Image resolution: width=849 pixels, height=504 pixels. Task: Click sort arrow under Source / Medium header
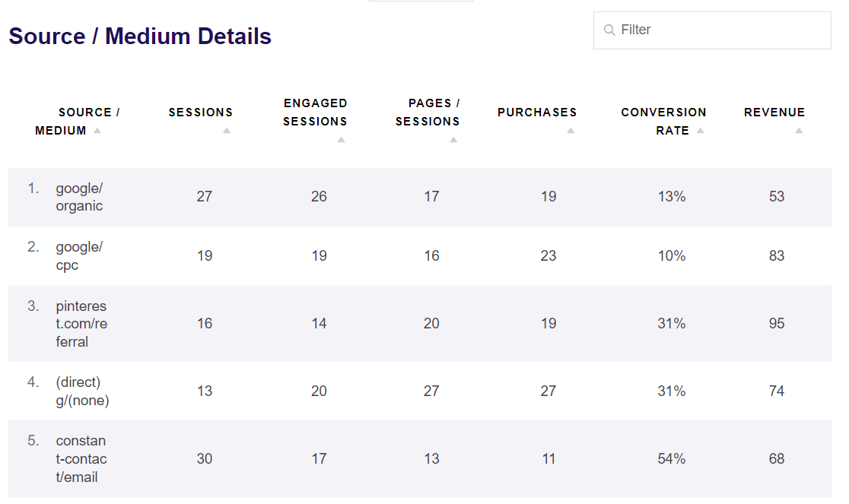[97, 131]
